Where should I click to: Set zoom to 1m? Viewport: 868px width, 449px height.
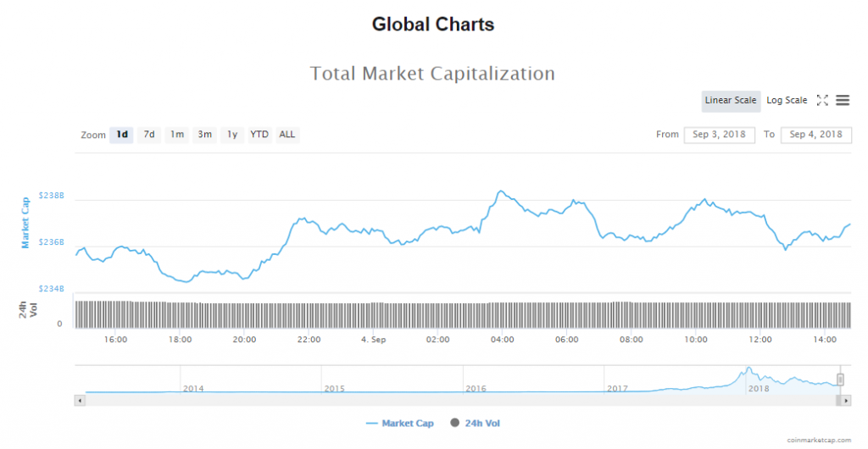(x=176, y=135)
